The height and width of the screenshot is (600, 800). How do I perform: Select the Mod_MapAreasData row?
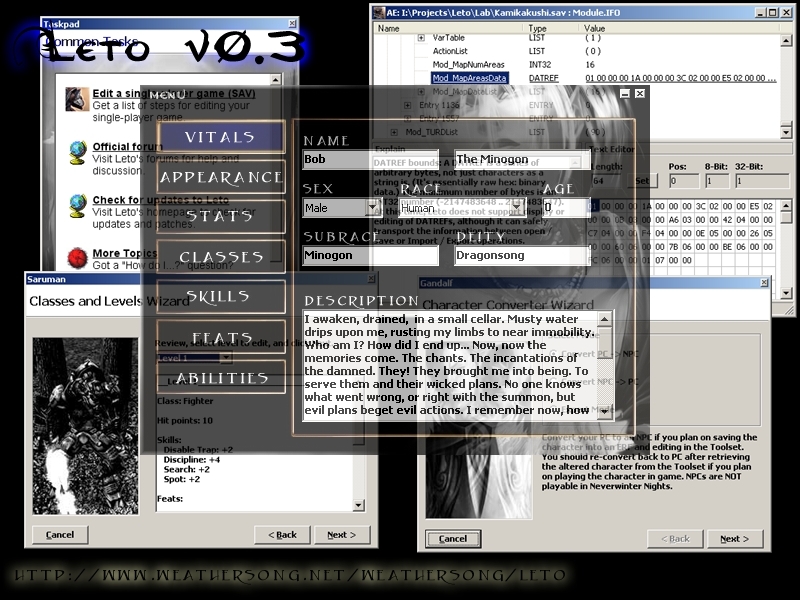coord(470,77)
